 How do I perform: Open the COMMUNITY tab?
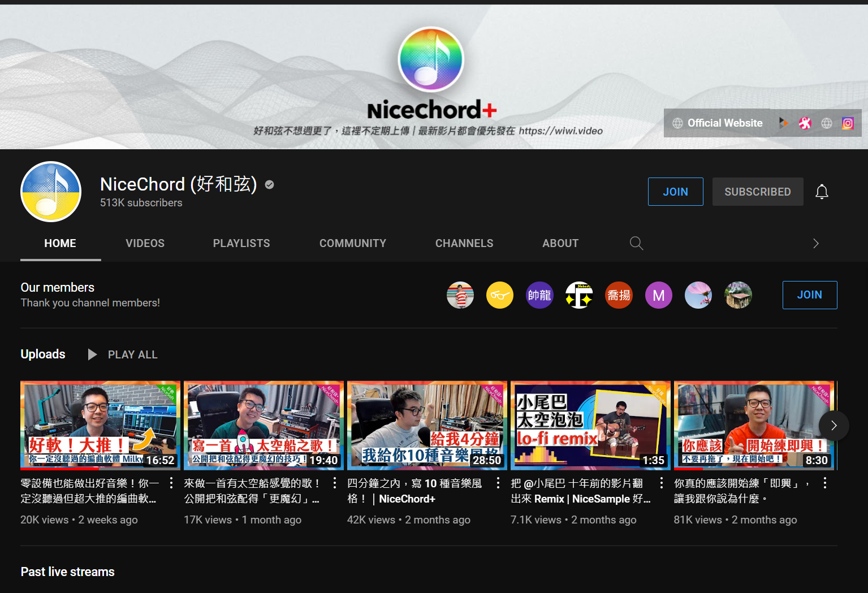[352, 243]
